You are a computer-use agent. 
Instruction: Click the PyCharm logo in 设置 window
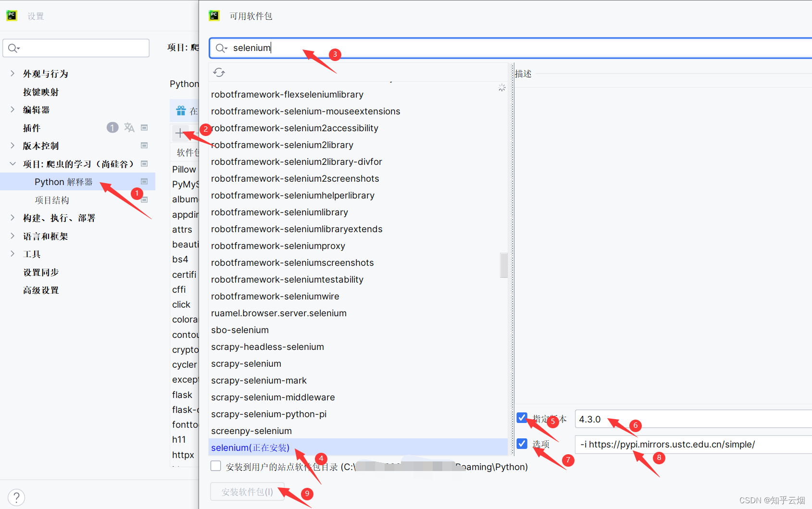(12, 15)
